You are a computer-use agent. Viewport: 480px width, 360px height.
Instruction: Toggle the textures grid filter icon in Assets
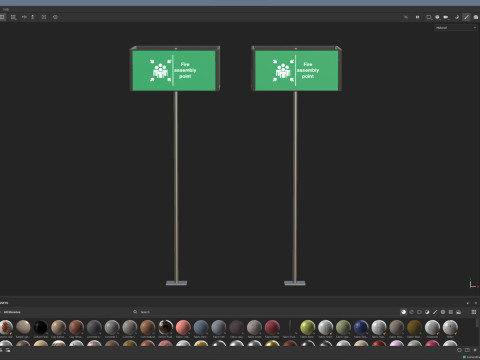(451, 312)
